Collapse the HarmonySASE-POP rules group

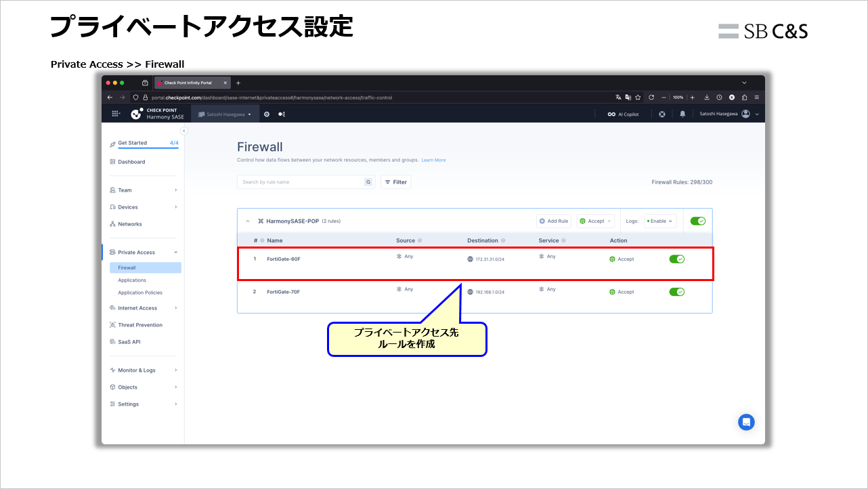pyautogui.click(x=248, y=221)
